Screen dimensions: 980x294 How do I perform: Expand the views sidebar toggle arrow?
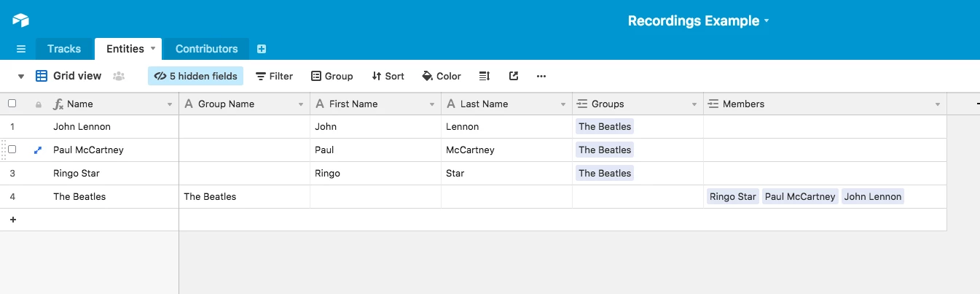tap(21, 76)
